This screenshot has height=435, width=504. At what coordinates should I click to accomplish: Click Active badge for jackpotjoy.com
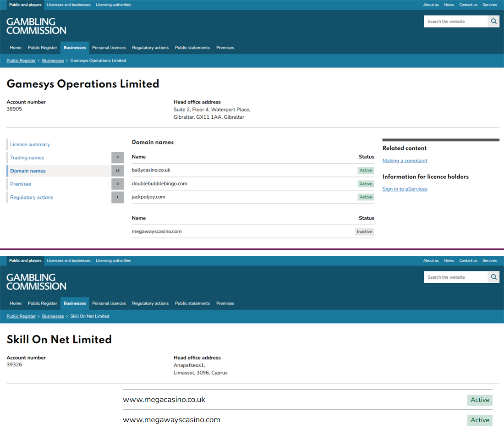(366, 197)
